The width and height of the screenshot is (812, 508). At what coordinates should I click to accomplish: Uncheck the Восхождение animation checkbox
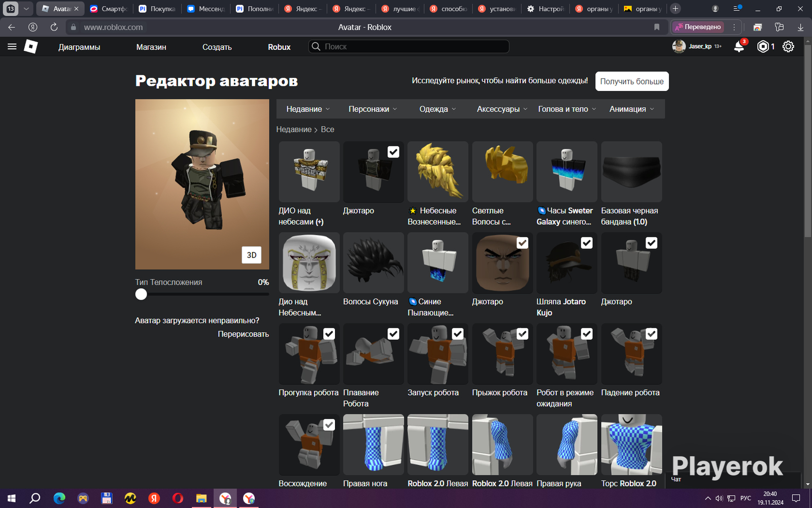(x=329, y=425)
